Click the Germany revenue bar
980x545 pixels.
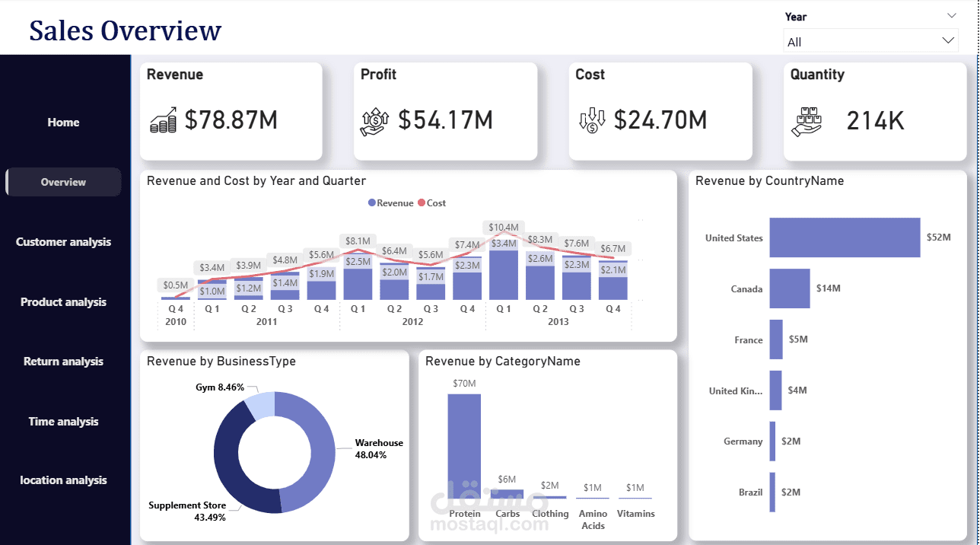[772, 441]
